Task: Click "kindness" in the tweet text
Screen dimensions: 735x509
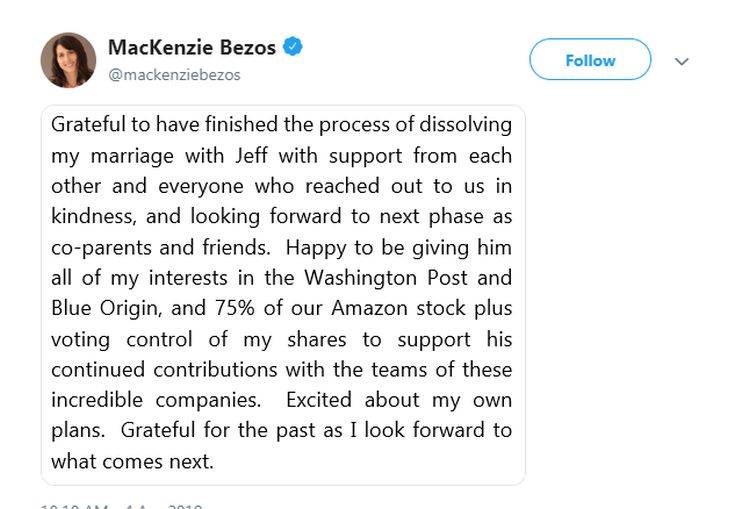Action: 92,216
